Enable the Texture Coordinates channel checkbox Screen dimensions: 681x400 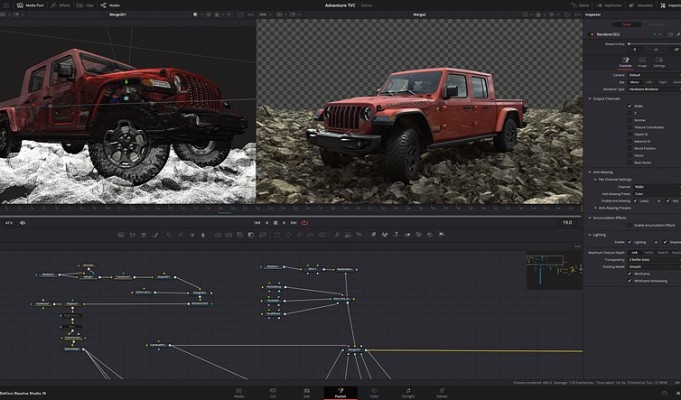pyautogui.click(x=630, y=127)
